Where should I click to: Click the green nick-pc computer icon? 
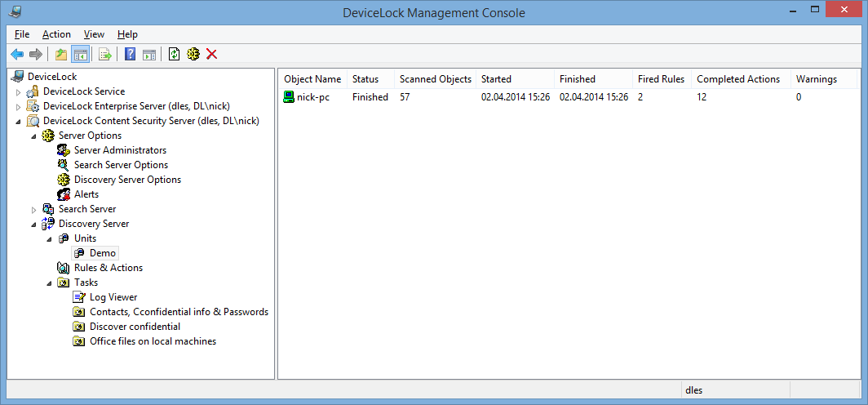click(289, 97)
